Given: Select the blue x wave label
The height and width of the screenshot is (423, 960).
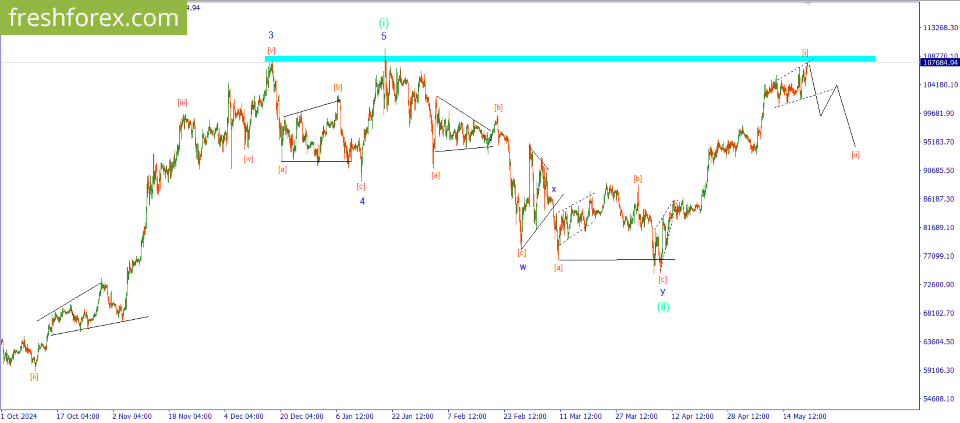Looking at the screenshot, I should click(x=553, y=189).
